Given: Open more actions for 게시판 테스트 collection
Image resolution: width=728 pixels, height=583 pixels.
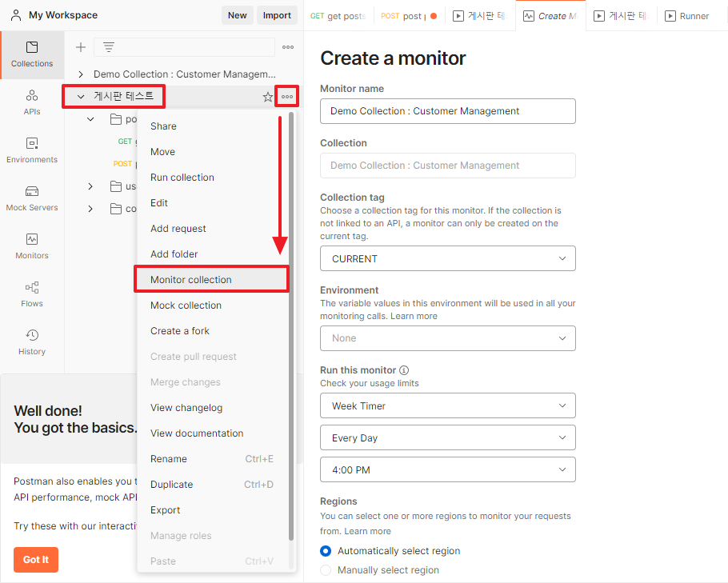Looking at the screenshot, I should coord(287,97).
